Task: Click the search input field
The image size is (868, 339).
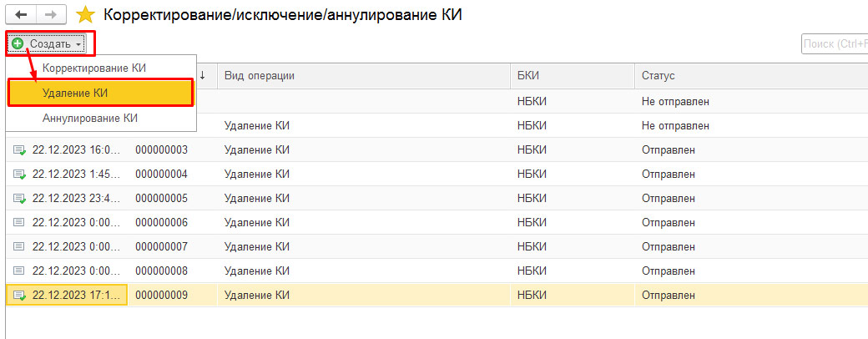Action: pyautogui.click(x=835, y=43)
